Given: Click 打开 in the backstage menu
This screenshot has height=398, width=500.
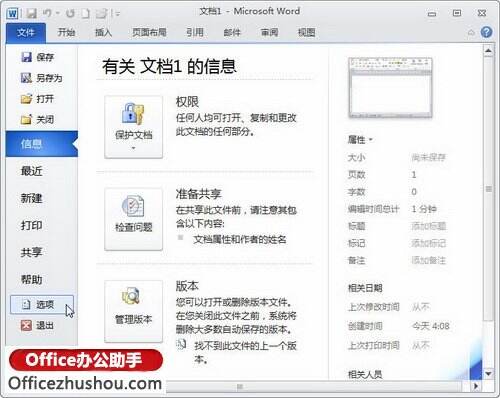Looking at the screenshot, I should pos(37,99).
